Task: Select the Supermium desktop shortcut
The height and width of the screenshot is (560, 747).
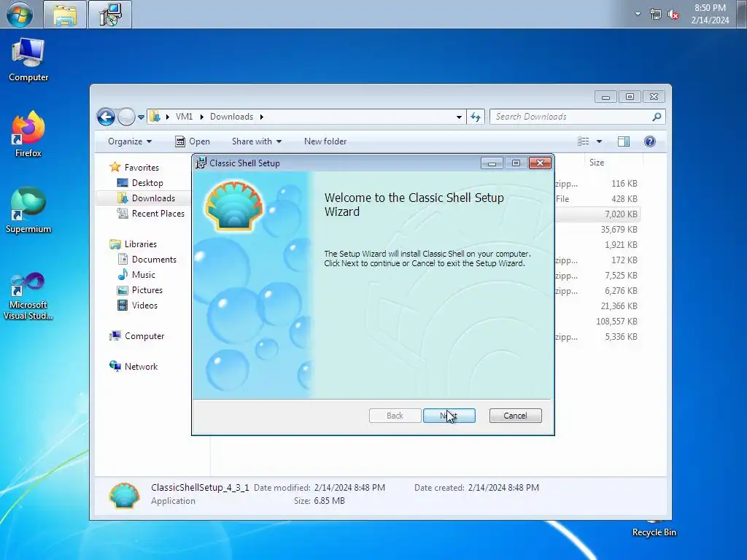Action: [28, 211]
